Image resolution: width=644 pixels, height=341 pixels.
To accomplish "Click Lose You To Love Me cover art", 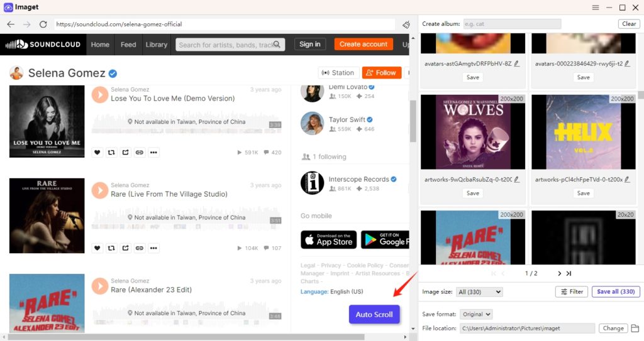I will pyautogui.click(x=47, y=121).
